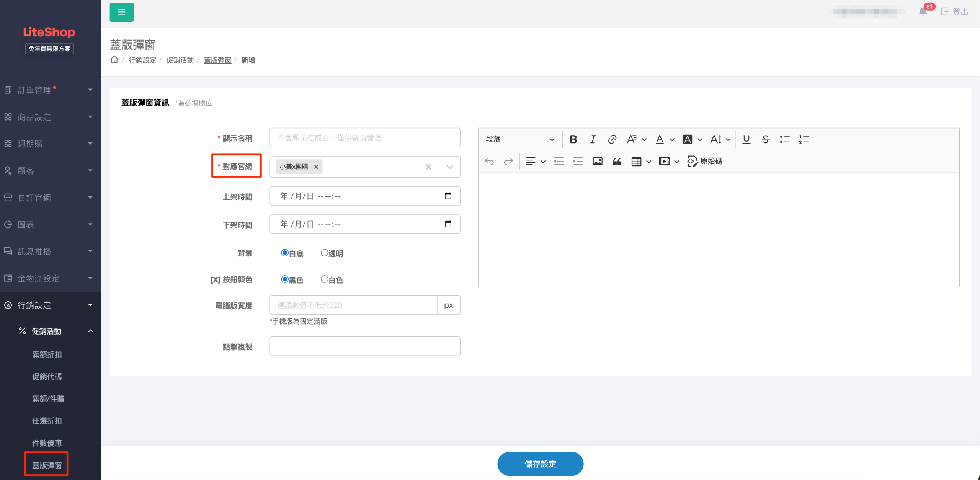This screenshot has width=980, height=480.
Task: Click the Italic formatting icon
Action: point(593,139)
